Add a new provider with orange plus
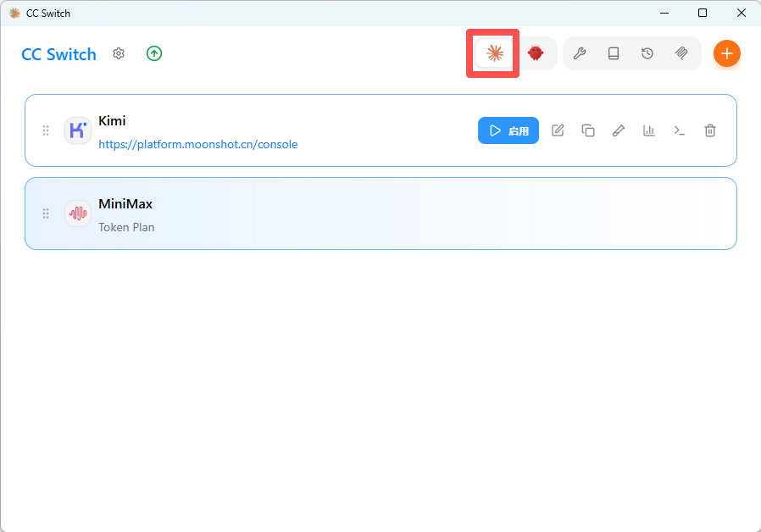The height and width of the screenshot is (532, 761). [726, 53]
